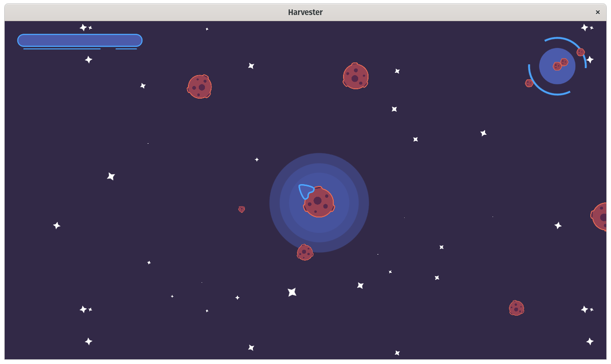Click the large asteroid inside the blue glow

(319, 202)
